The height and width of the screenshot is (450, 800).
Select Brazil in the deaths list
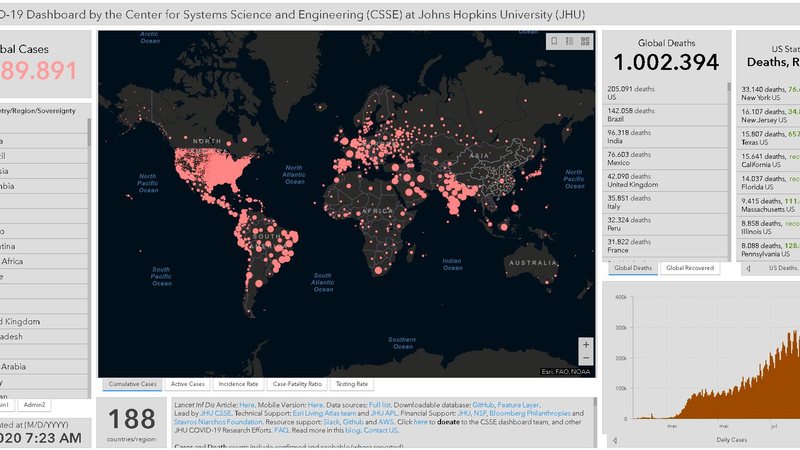pos(665,115)
